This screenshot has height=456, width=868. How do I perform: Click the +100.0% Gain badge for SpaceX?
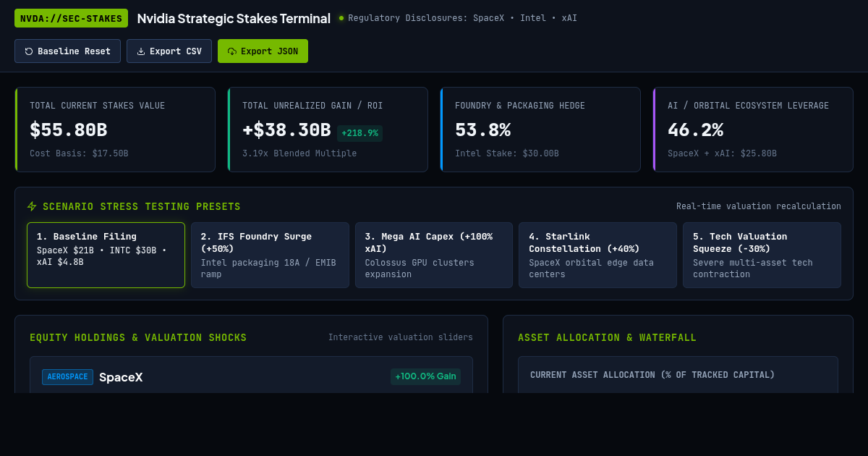425,376
